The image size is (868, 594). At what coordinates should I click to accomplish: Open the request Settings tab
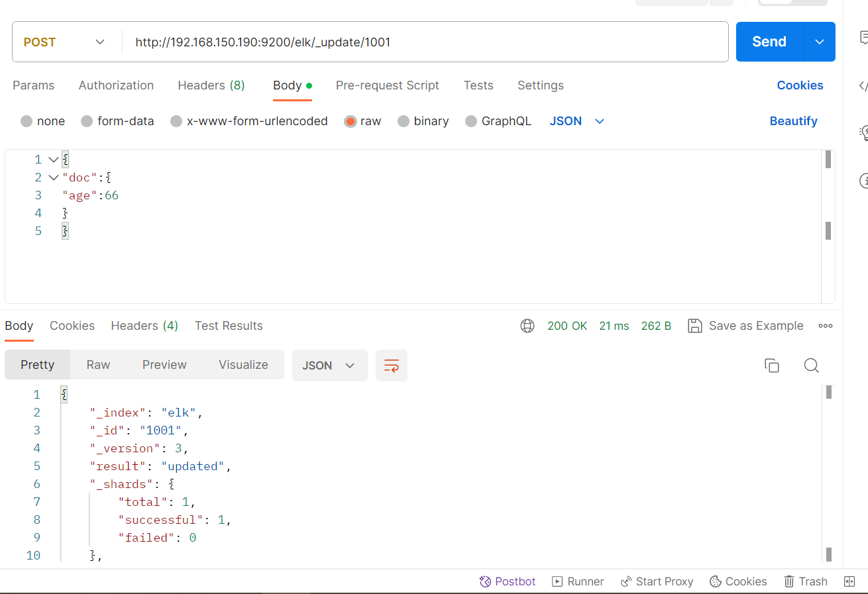coord(541,85)
